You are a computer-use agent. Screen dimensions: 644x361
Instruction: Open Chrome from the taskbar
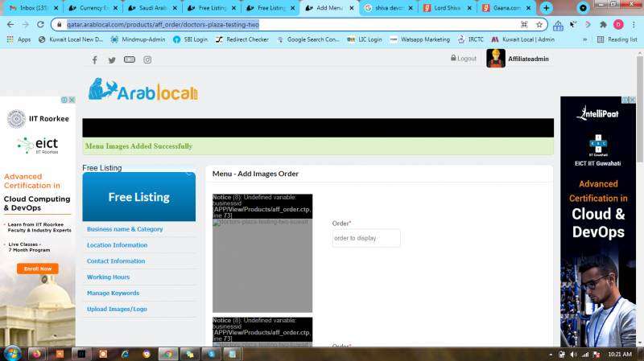(x=168, y=354)
